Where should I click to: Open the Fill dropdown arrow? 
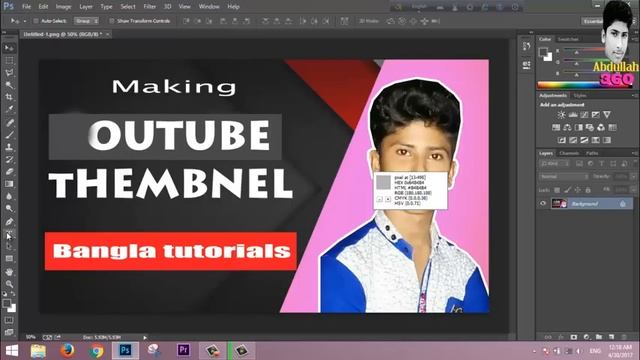tap(633, 190)
